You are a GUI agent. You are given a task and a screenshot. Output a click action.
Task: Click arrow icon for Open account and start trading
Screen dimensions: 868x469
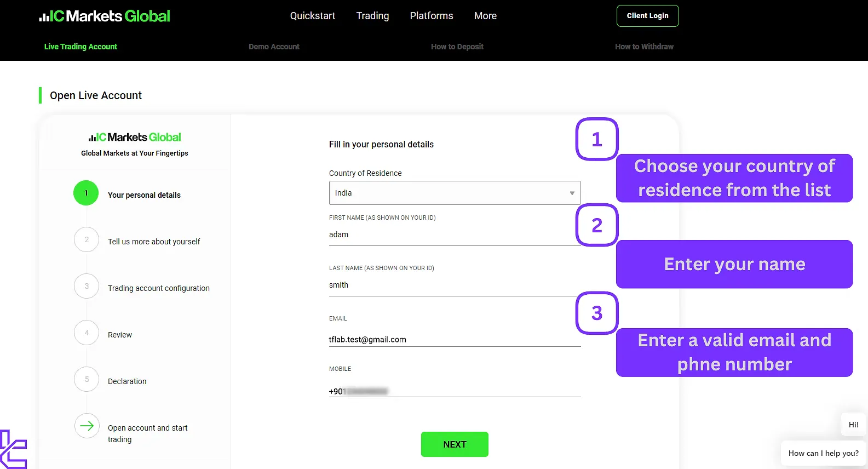point(87,426)
